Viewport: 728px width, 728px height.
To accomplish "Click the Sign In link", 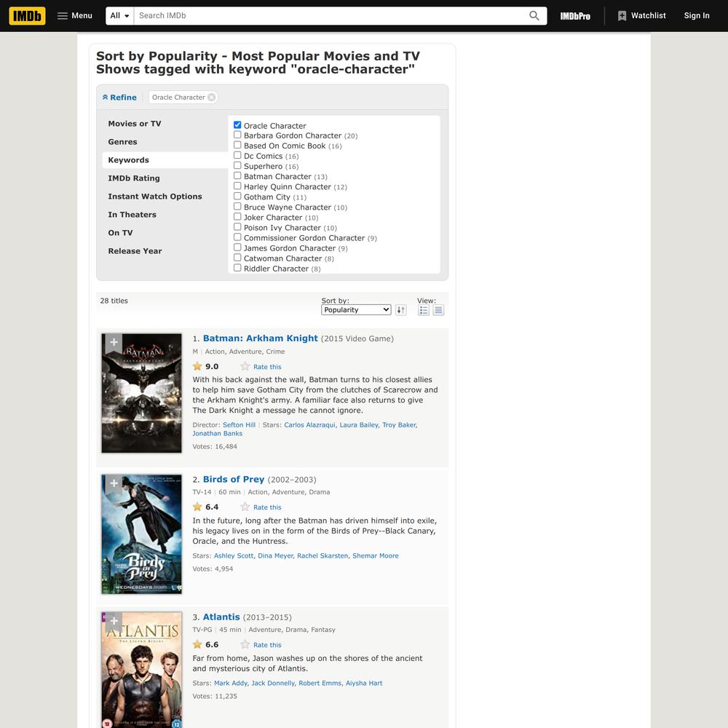I will [x=697, y=16].
